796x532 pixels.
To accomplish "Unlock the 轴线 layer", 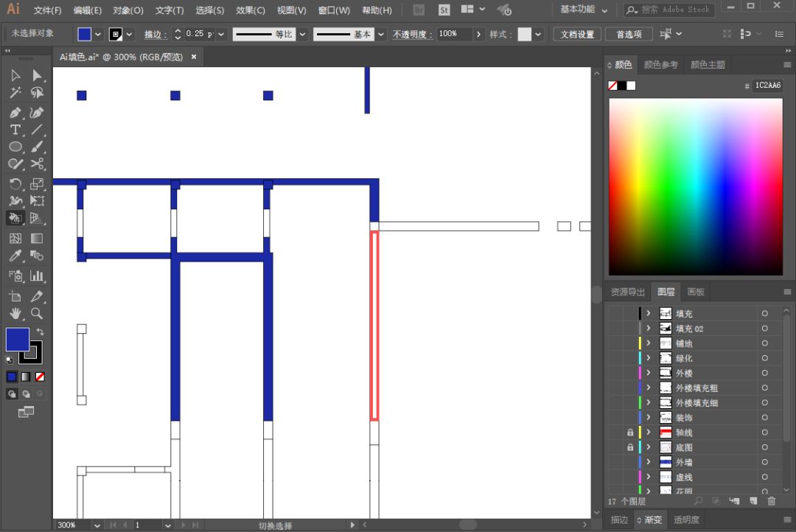I will point(630,433).
